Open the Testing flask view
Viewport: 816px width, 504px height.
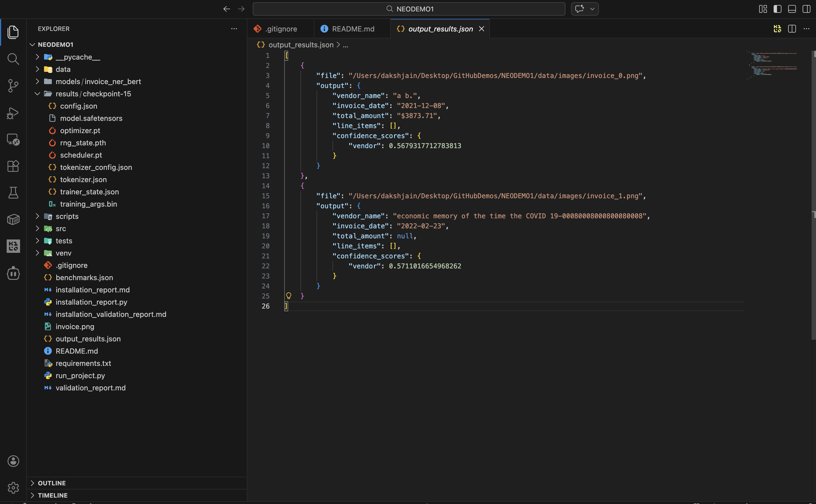(x=13, y=193)
